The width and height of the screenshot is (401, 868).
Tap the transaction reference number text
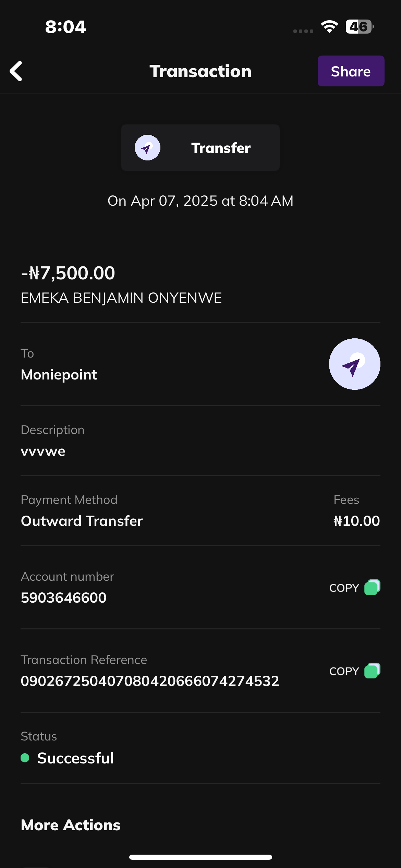pyautogui.click(x=150, y=681)
